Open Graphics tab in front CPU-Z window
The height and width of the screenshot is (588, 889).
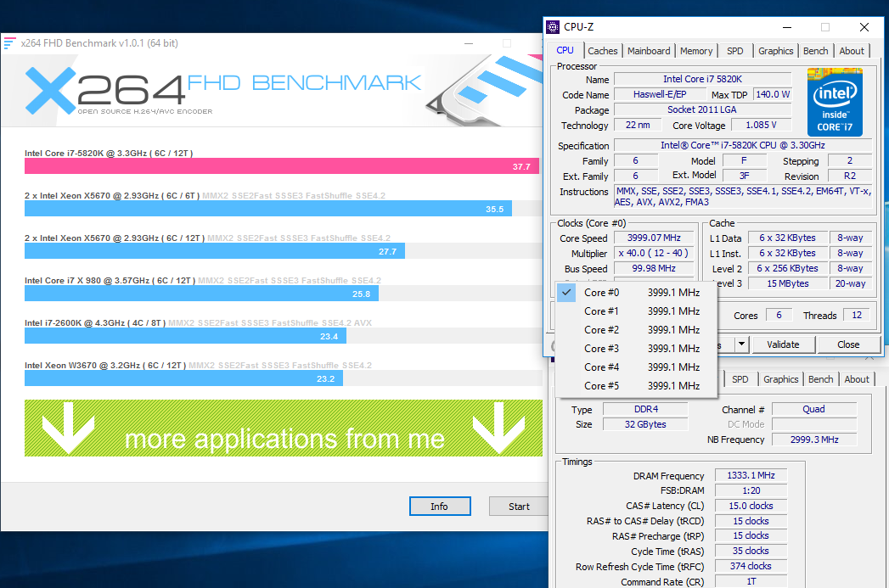point(775,51)
